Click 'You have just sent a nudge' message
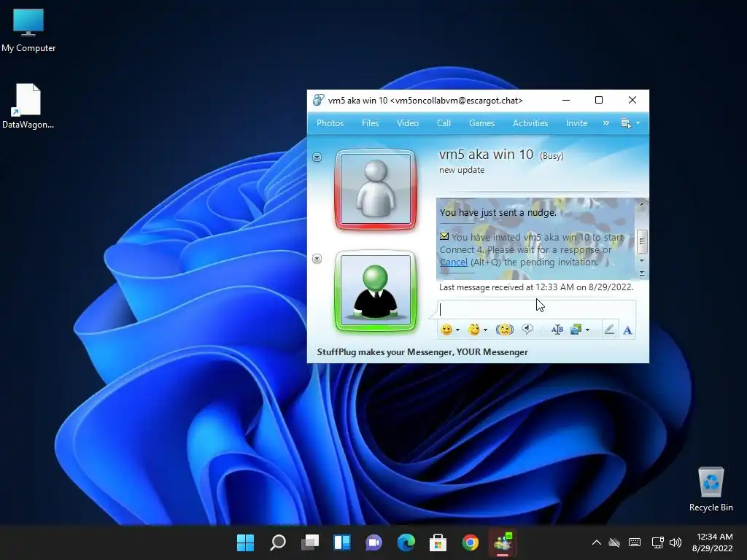The height and width of the screenshot is (560, 747). click(x=498, y=212)
